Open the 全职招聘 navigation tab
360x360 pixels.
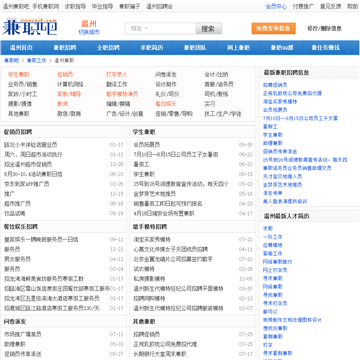108,48
